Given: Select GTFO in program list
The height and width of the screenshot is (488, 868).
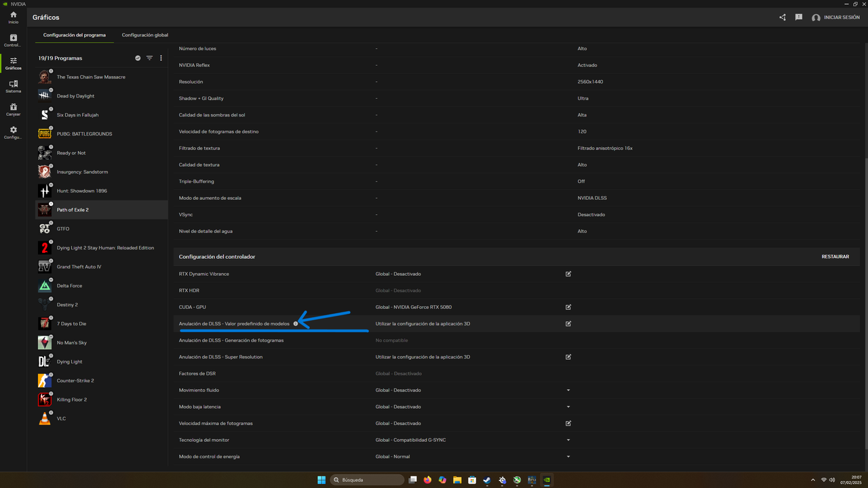Looking at the screenshot, I should tap(102, 229).
